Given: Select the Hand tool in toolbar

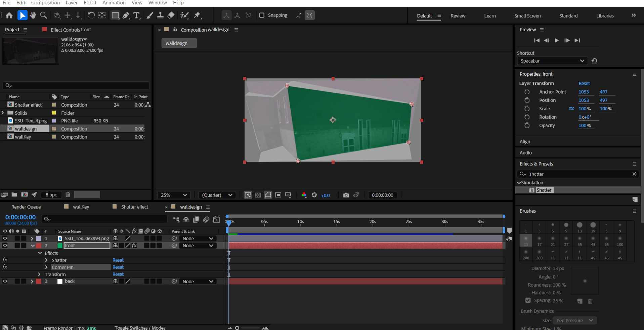Looking at the screenshot, I should (x=33, y=15).
